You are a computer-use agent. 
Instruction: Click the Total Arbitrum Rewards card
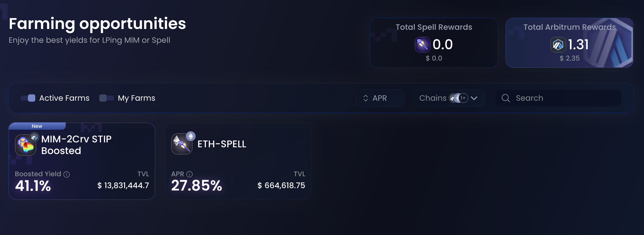point(569,43)
